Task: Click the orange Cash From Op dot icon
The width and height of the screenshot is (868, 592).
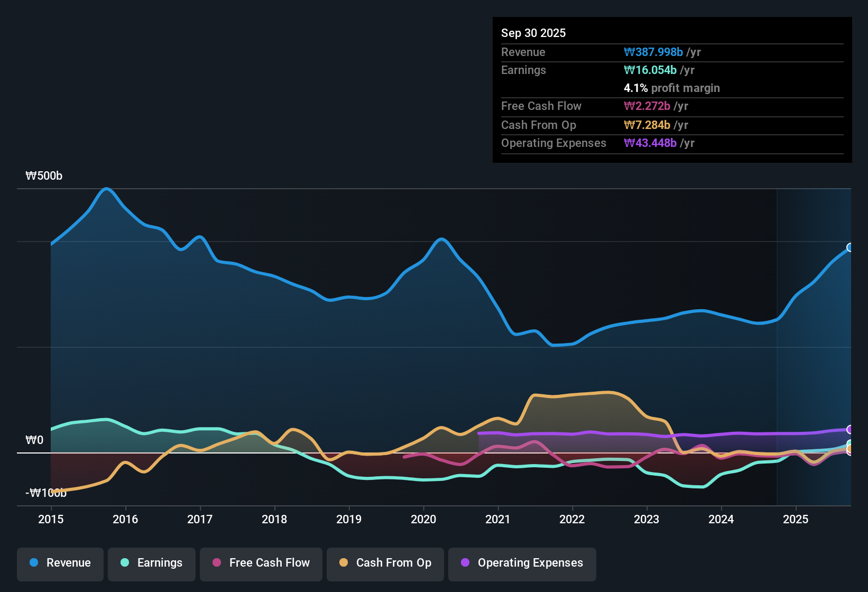Action: pyautogui.click(x=344, y=563)
